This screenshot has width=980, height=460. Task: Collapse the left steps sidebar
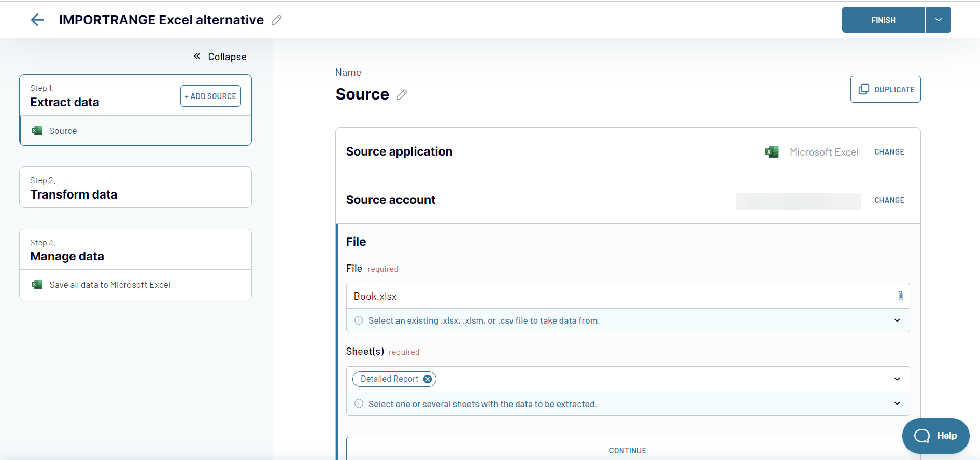coord(220,57)
